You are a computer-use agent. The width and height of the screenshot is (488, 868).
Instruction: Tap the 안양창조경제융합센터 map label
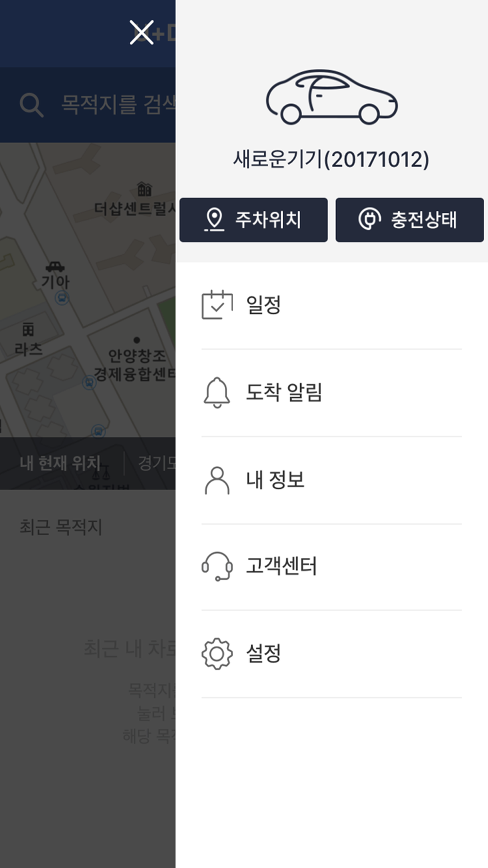(134, 365)
